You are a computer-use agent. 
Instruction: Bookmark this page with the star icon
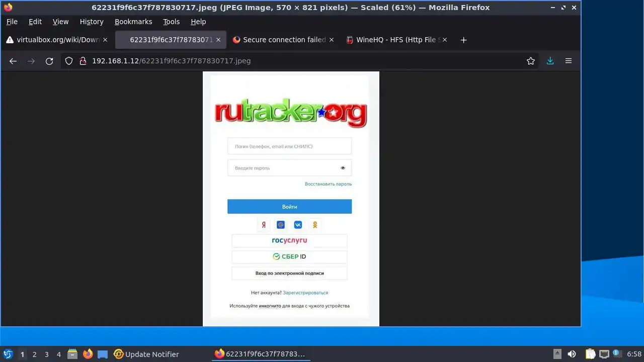tap(531, 61)
